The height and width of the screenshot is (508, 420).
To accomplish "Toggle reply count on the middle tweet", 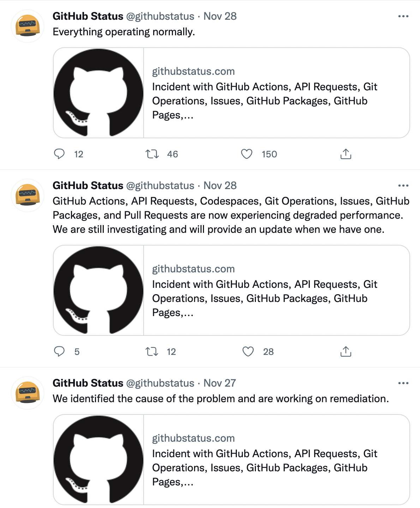I will point(60,351).
